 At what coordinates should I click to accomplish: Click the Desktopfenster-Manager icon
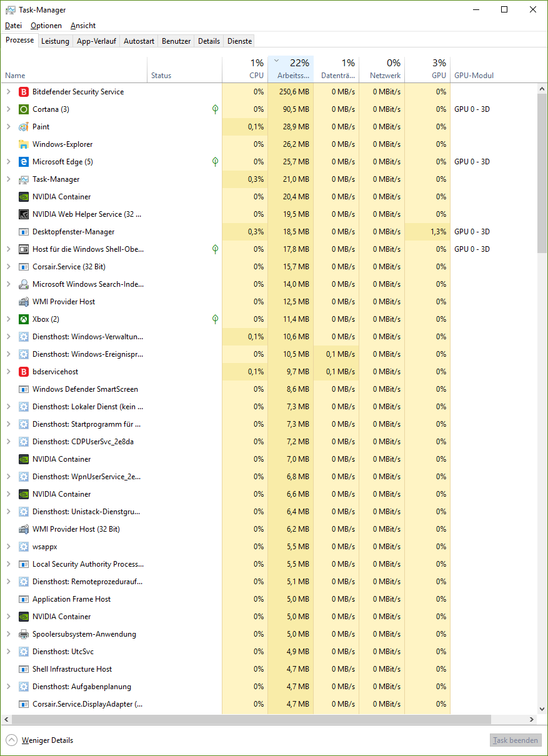click(24, 232)
